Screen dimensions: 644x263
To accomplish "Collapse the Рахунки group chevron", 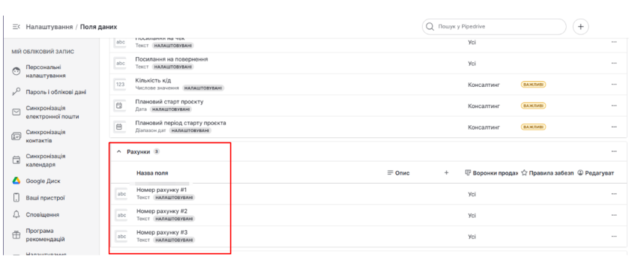I will 119,152.
